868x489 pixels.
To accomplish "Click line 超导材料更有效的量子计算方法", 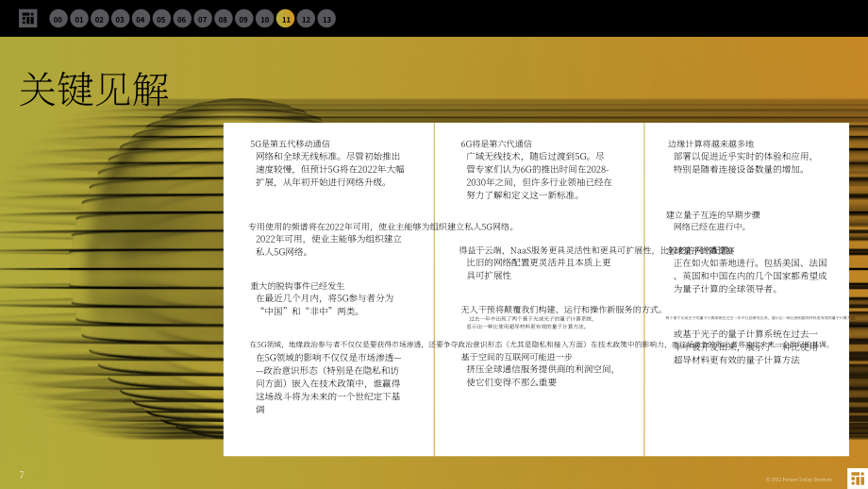I will (x=736, y=360).
